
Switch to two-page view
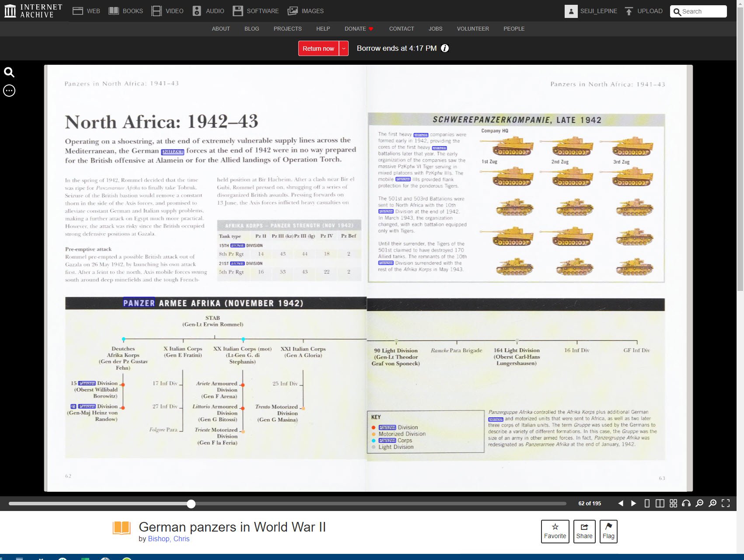click(660, 504)
